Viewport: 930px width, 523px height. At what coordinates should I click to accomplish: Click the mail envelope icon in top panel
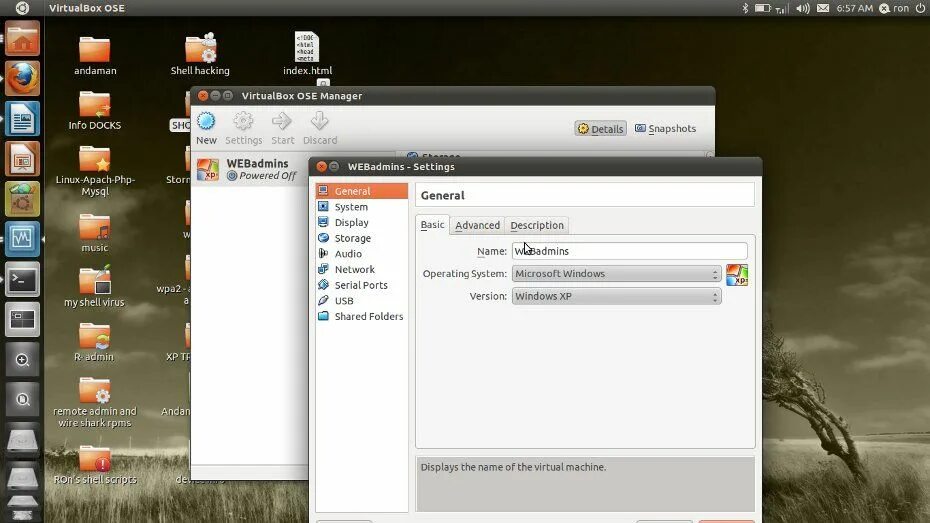coord(823,8)
